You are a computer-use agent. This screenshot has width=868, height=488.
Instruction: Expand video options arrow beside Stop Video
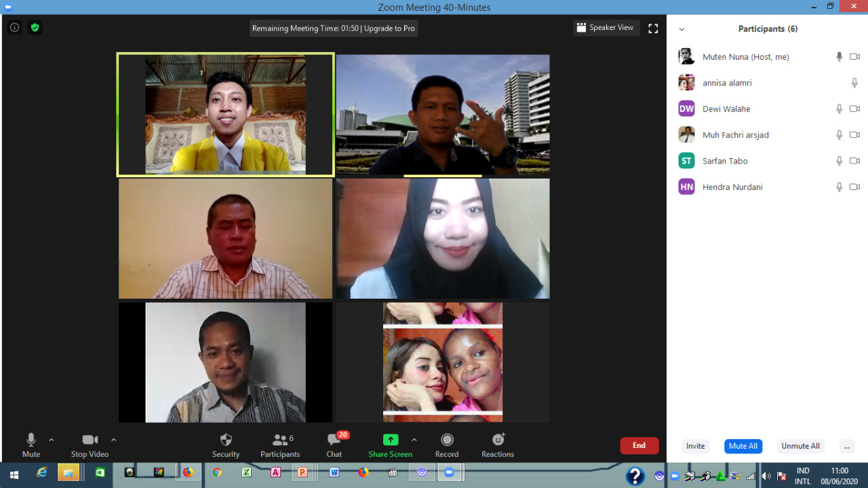[113, 440]
